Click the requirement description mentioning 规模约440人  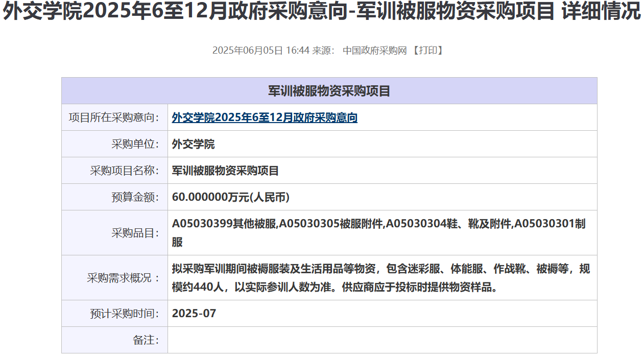point(380,278)
